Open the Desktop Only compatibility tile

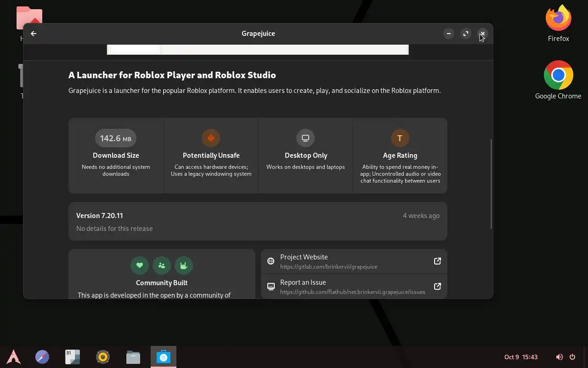click(305, 155)
